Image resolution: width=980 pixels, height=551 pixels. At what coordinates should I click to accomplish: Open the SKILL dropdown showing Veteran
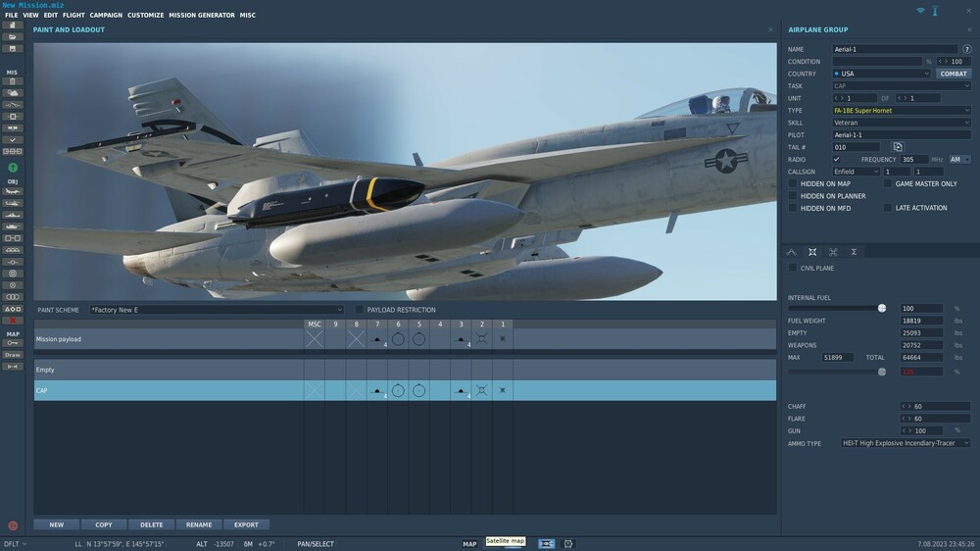tap(902, 123)
